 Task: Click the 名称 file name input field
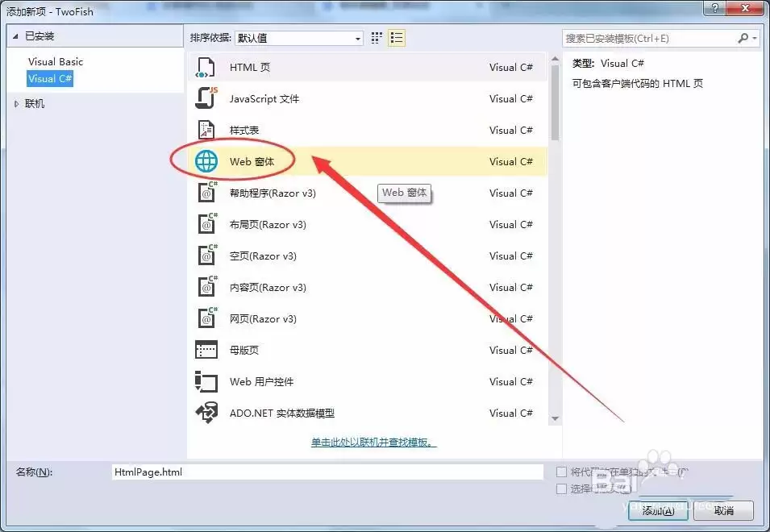coord(323,471)
